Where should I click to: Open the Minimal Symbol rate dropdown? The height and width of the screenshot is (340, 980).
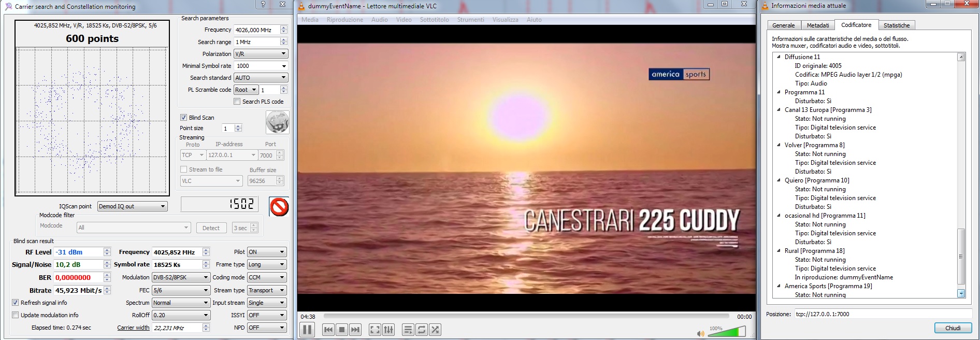(x=261, y=66)
